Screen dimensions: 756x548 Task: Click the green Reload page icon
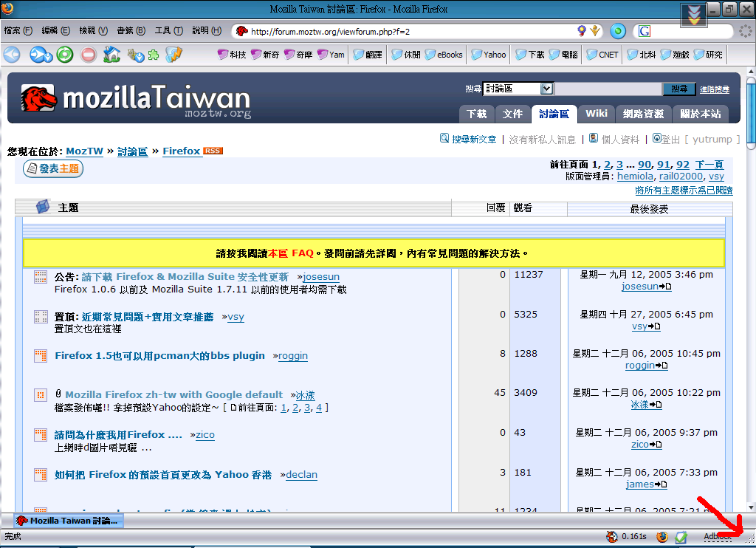click(x=65, y=55)
